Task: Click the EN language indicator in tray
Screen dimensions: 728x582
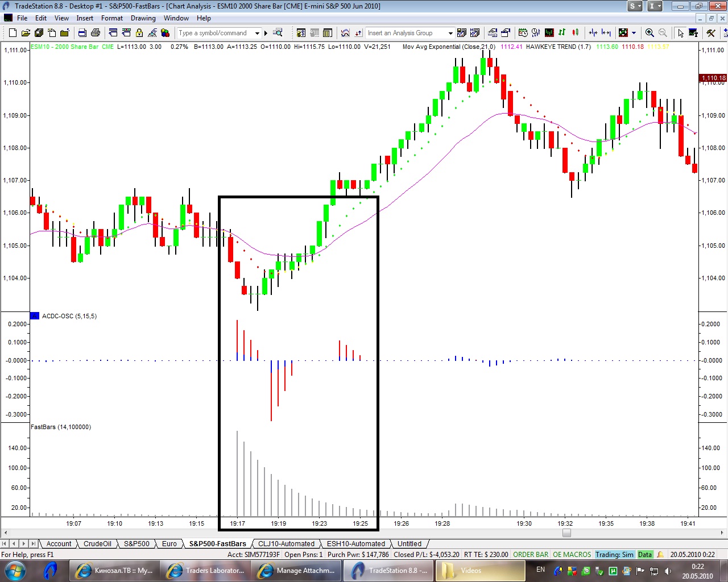Action: 540,569
